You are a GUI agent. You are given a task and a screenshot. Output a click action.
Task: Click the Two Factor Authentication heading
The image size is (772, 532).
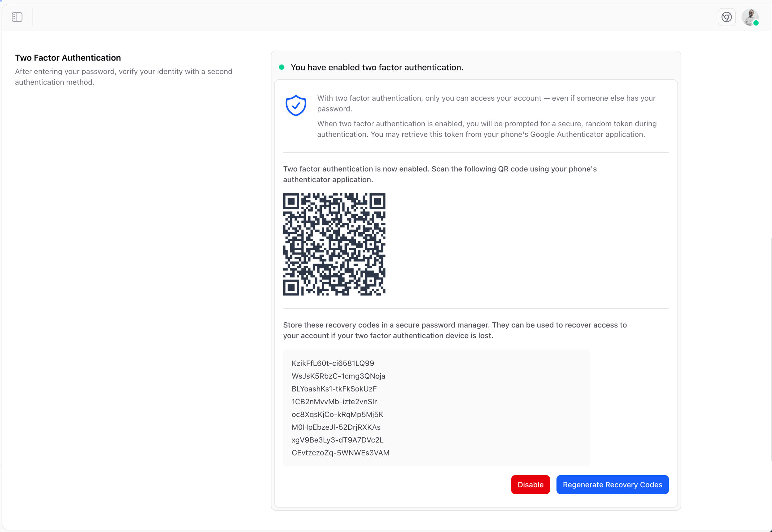click(x=68, y=58)
